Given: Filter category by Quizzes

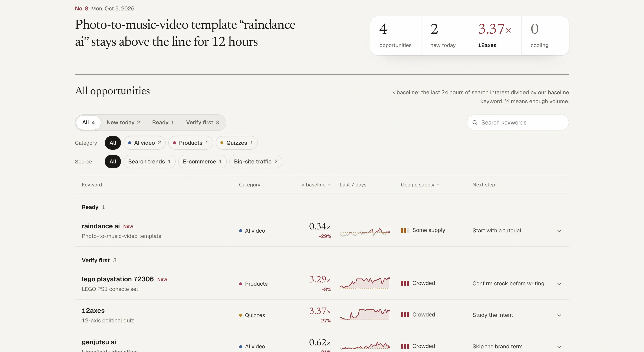Looking at the screenshot, I should click(237, 143).
